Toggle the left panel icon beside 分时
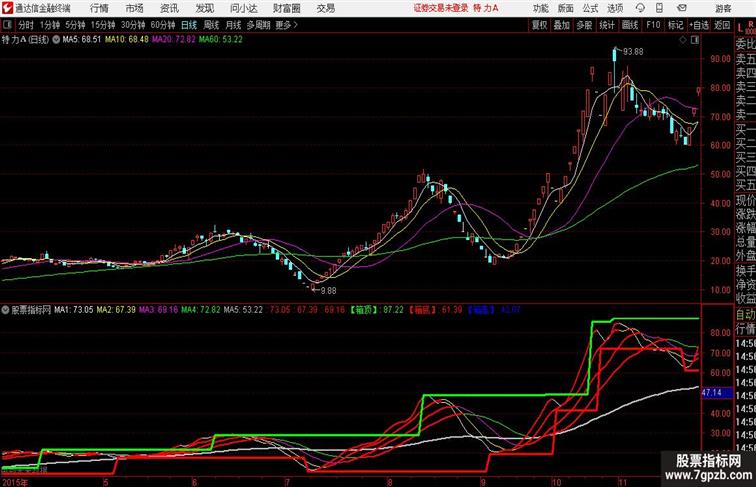This screenshot has height=487, width=756. pyautogui.click(x=7, y=25)
